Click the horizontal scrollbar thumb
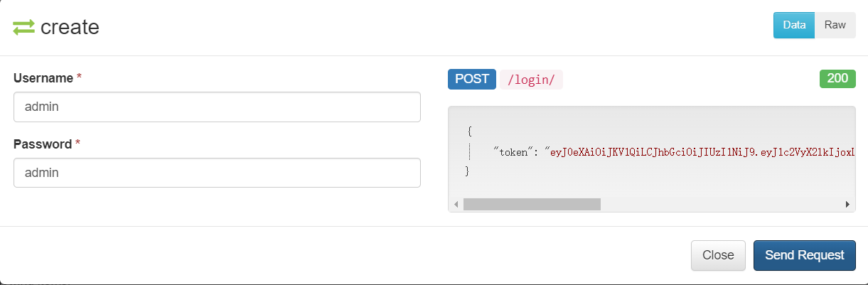This screenshot has width=868, height=285. (x=532, y=205)
